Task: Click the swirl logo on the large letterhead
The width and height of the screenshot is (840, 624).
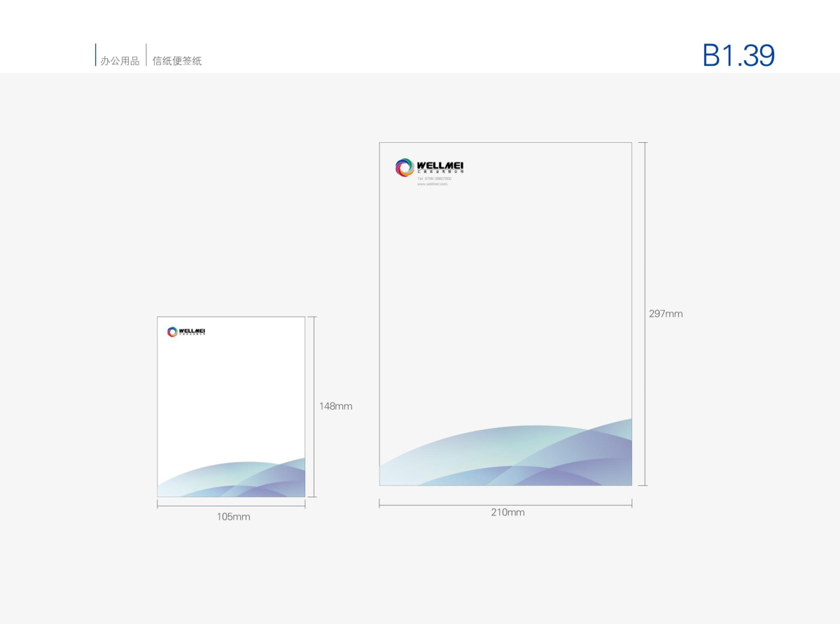Action: [405, 167]
